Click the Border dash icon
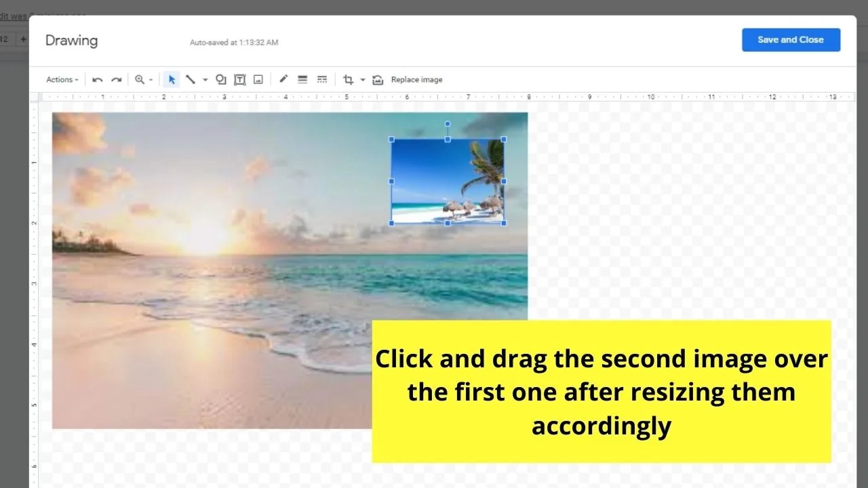The image size is (868, 488). (321, 79)
